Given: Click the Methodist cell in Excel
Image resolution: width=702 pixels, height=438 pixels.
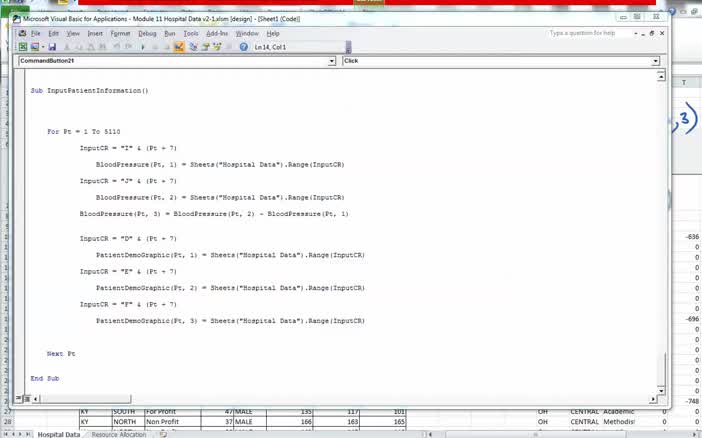Looking at the screenshot, I should (619, 422).
